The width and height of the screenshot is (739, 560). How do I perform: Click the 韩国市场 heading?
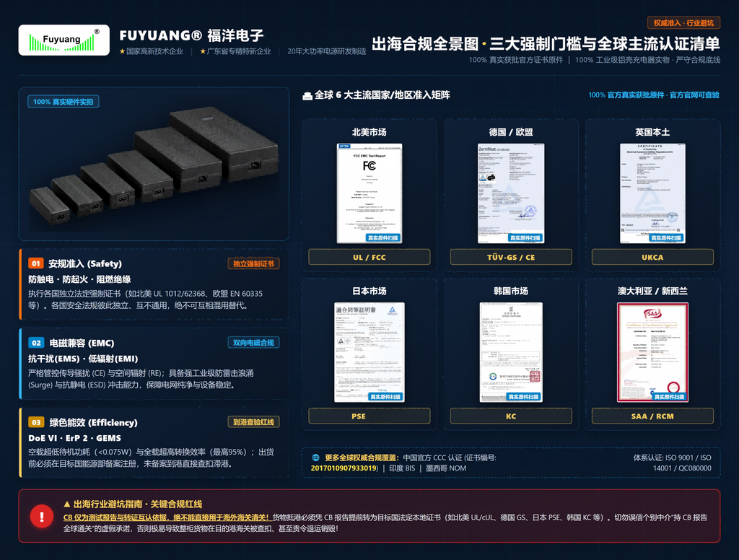(511, 291)
